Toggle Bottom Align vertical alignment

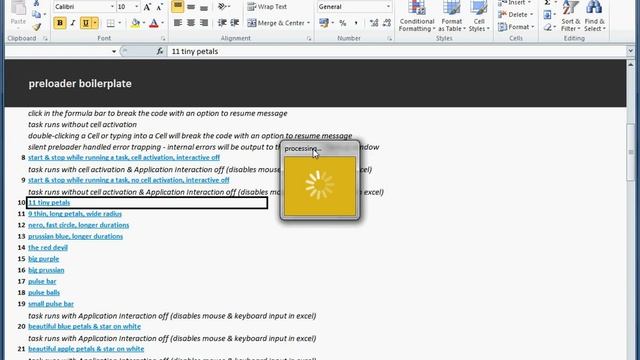point(204,7)
